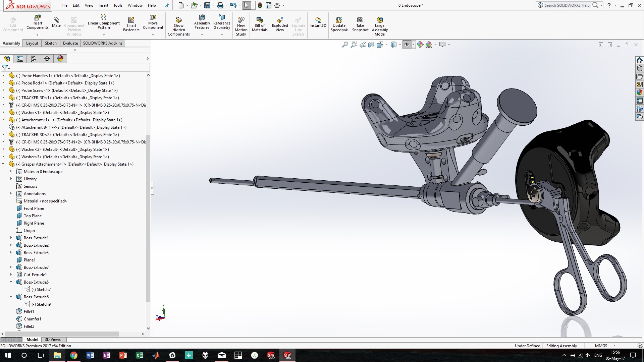Screen dimensions: 644x362
Task: Open the Insert menu
Action: (103, 5)
